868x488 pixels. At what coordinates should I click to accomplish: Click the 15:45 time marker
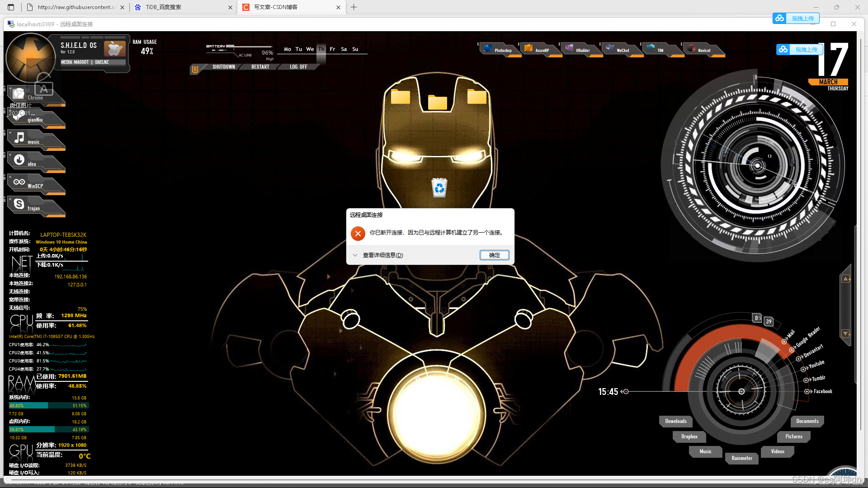pyautogui.click(x=608, y=392)
